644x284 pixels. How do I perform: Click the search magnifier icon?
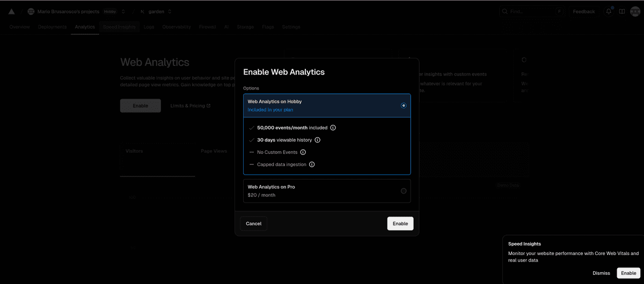click(x=505, y=11)
